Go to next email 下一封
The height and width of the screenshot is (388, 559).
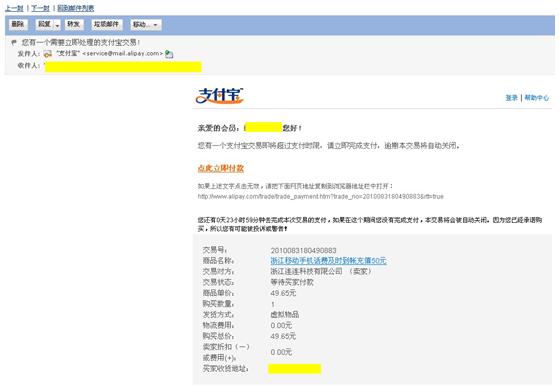[40, 8]
